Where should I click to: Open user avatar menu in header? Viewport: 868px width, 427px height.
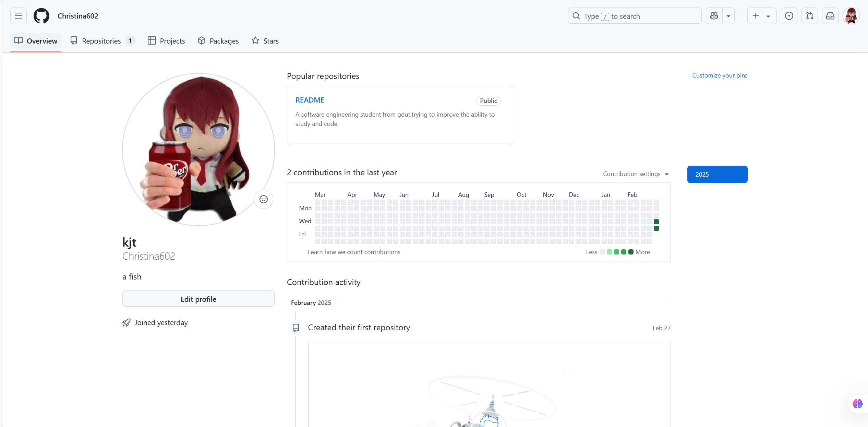[851, 16]
